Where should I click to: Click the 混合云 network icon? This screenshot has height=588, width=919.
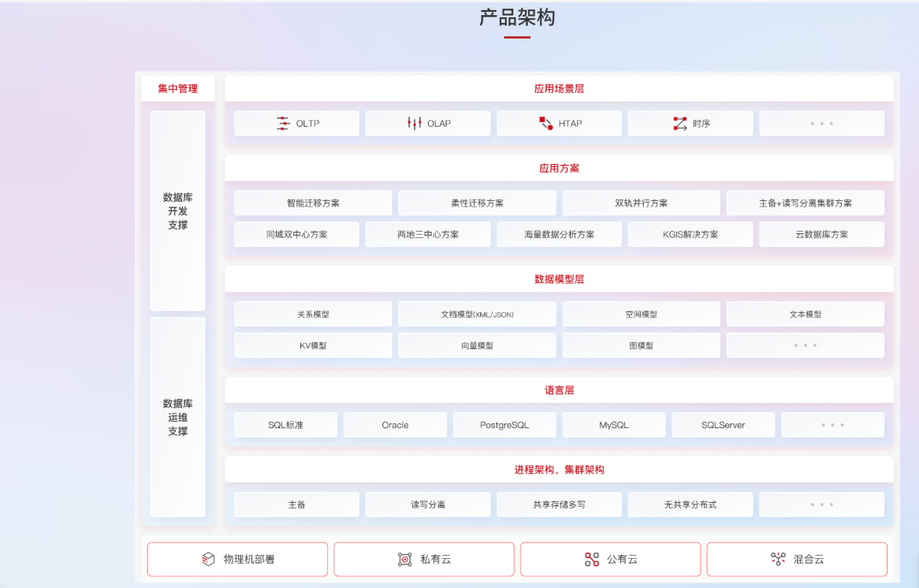pyautogui.click(x=779, y=560)
